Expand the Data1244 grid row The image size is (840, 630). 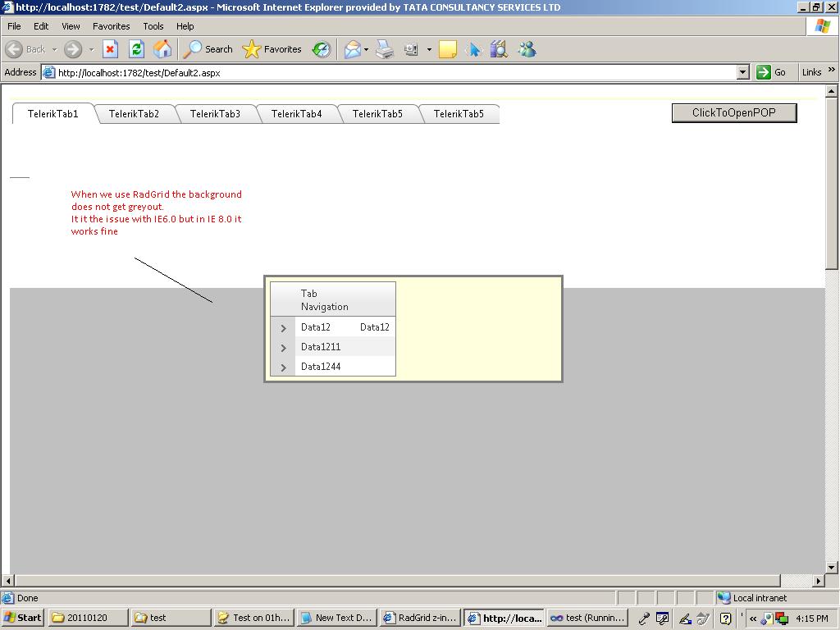[283, 367]
